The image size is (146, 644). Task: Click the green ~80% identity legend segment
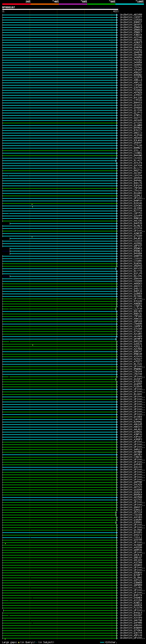pos(101,4)
